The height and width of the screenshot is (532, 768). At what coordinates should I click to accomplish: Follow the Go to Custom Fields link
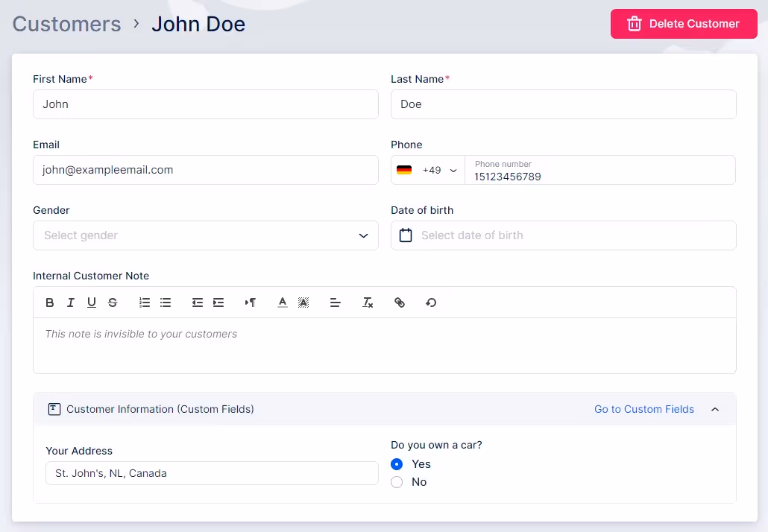(x=644, y=409)
